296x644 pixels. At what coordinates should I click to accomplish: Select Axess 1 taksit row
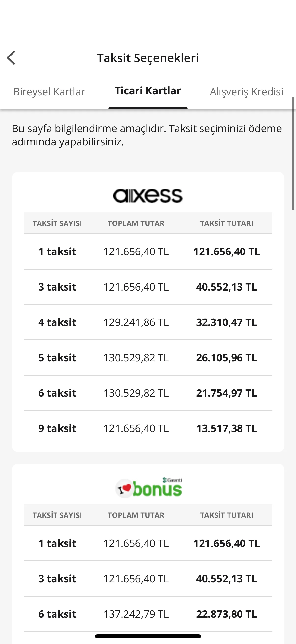point(148,252)
